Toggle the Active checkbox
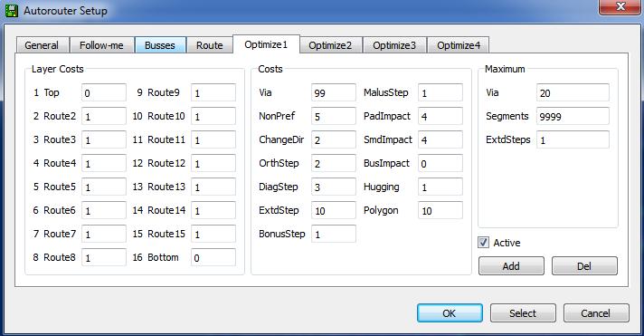644x336 pixels. coord(483,243)
